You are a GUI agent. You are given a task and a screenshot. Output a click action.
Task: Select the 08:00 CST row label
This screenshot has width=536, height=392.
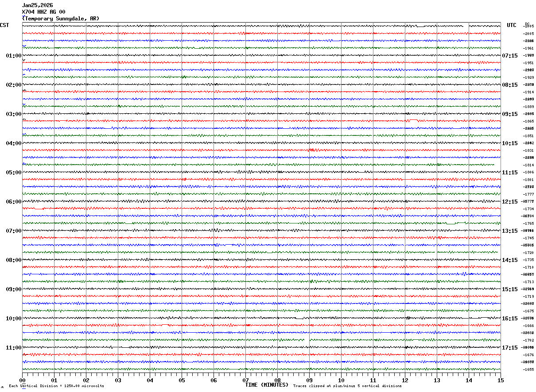pyautogui.click(x=13, y=260)
